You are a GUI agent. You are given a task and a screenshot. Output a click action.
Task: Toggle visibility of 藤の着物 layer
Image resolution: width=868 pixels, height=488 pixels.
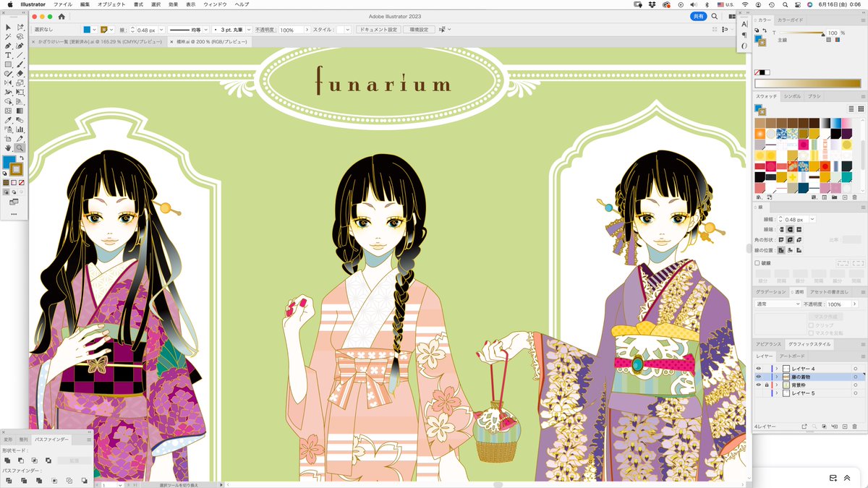point(759,377)
